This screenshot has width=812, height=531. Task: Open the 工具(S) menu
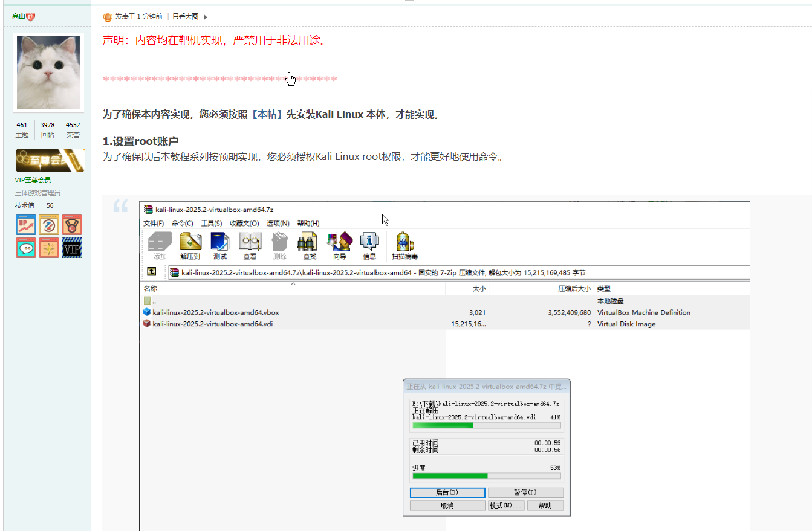(212, 224)
